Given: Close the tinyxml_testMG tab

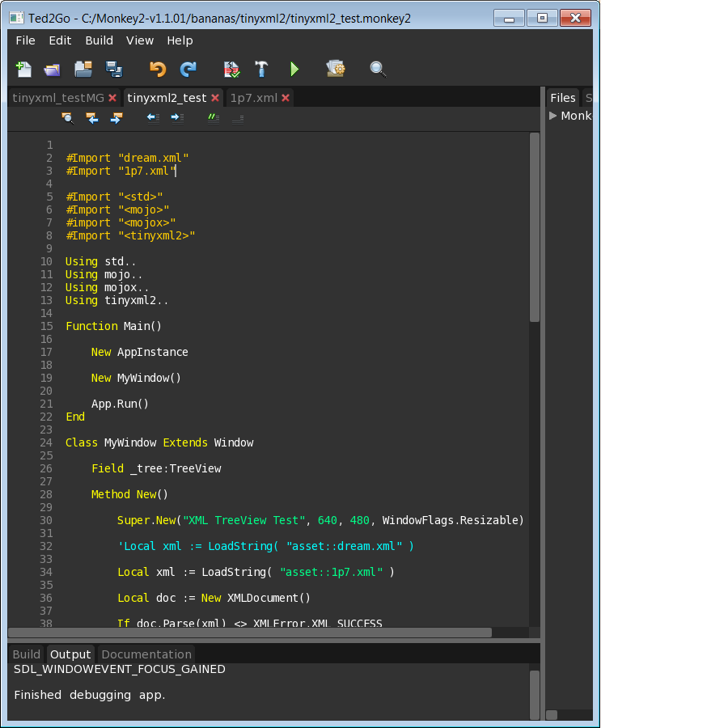Looking at the screenshot, I should 112,98.
